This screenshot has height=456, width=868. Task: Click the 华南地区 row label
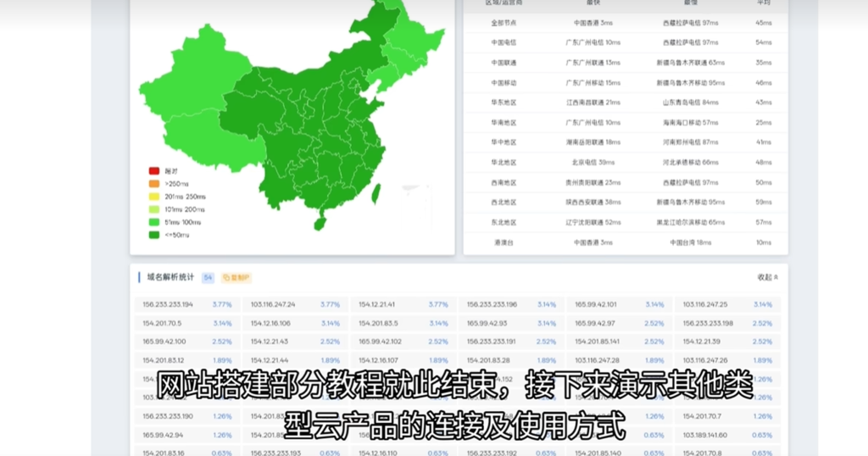(x=504, y=122)
